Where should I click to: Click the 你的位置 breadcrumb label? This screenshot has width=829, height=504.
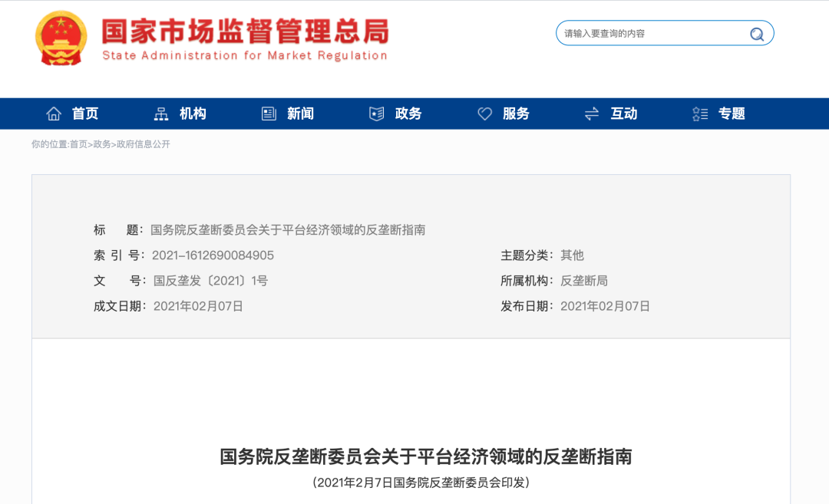point(50,144)
